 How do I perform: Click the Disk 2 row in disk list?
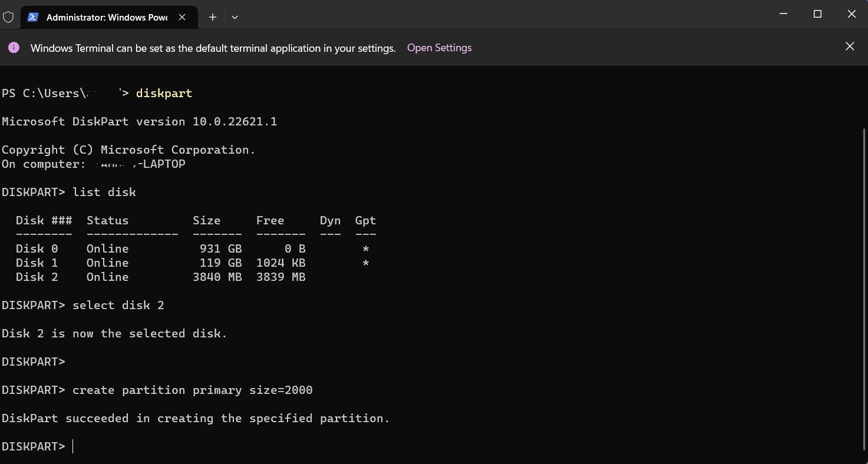tap(160, 277)
